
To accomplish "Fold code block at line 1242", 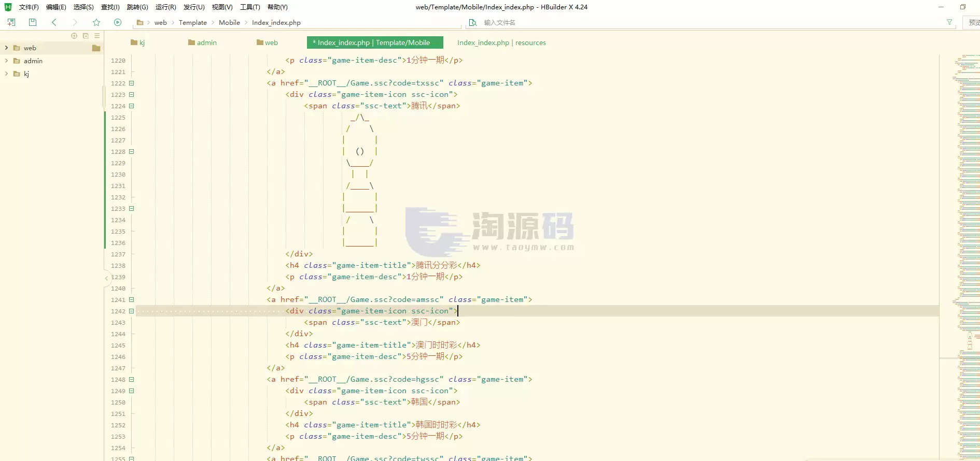I will 132,311.
